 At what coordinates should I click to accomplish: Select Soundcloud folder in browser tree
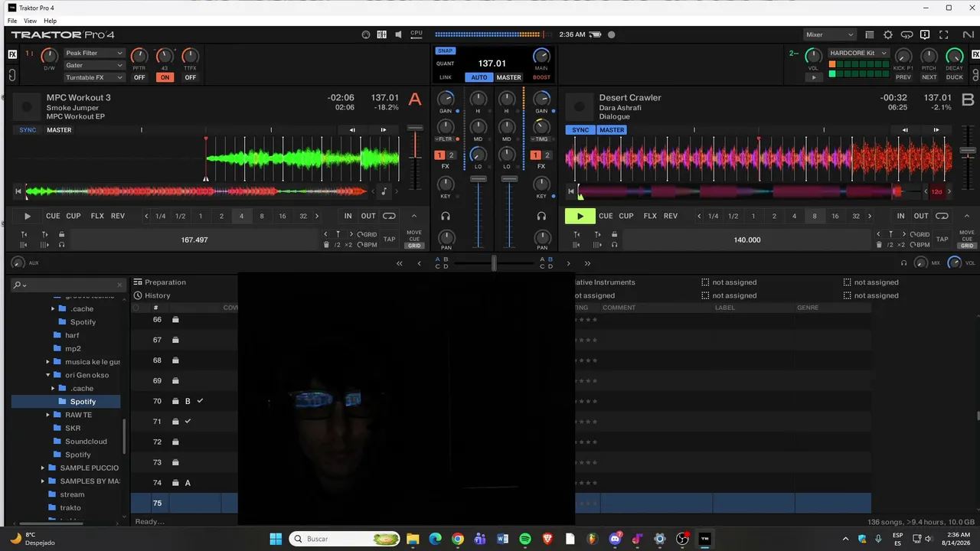pyautogui.click(x=86, y=442)
